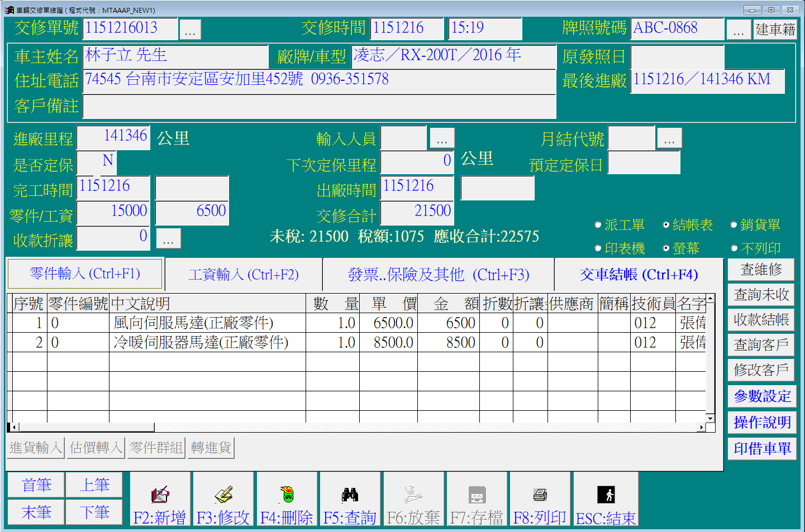Open lookup button next to 牌照號碼
805x532 pixels.
point(739,30)
